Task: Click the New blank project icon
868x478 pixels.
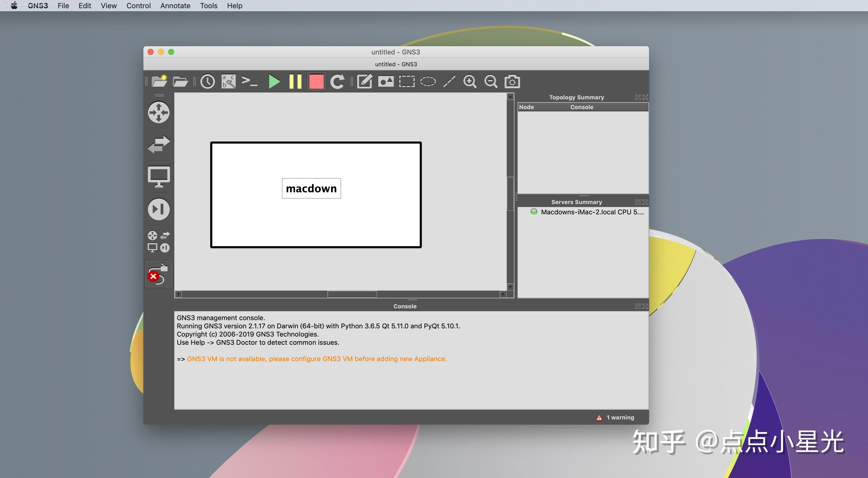Action: pos(159,81)
